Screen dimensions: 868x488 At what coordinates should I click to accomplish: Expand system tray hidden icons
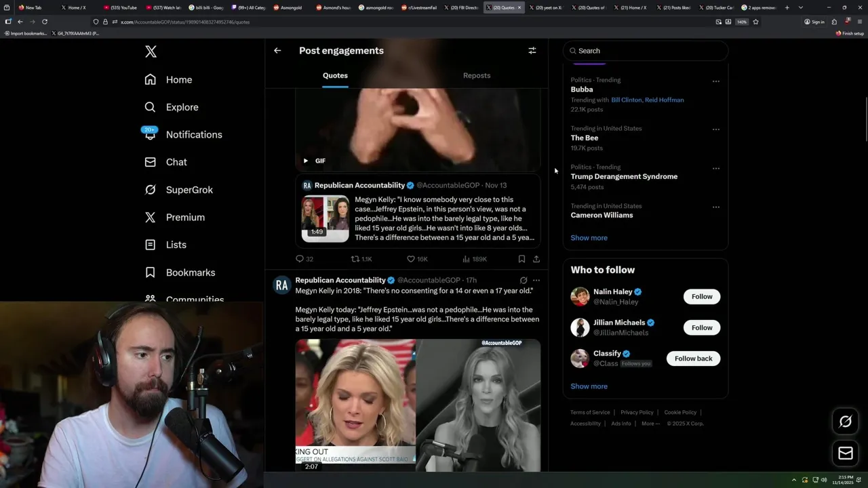point(793,480)
